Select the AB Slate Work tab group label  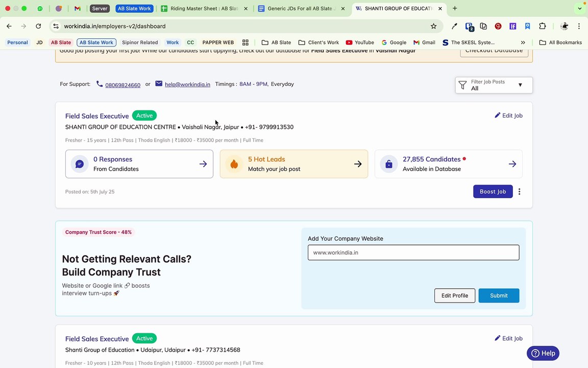(x=134, y=8)
